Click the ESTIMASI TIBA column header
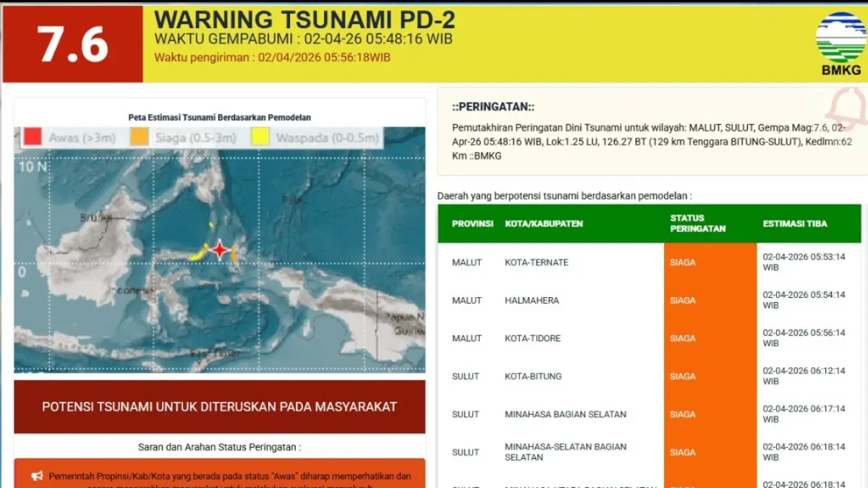Image resolution: width=868 pixels, height=488 pixels. point(794,224)
